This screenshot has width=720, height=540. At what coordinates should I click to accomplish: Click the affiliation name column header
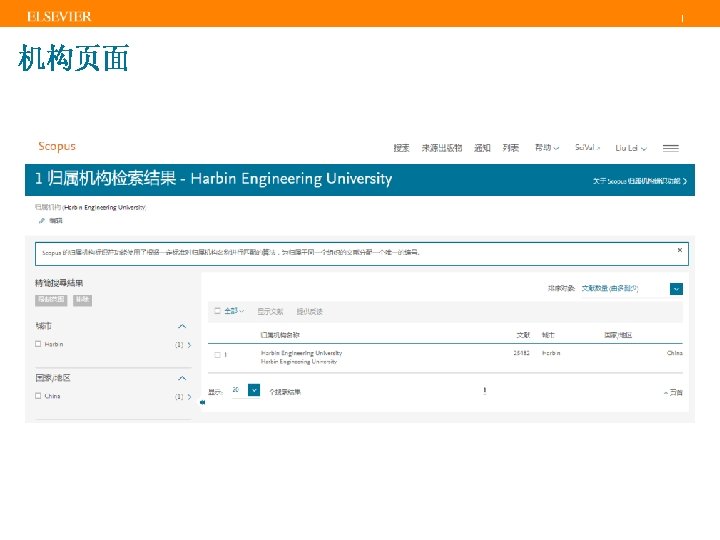[280, 335]
